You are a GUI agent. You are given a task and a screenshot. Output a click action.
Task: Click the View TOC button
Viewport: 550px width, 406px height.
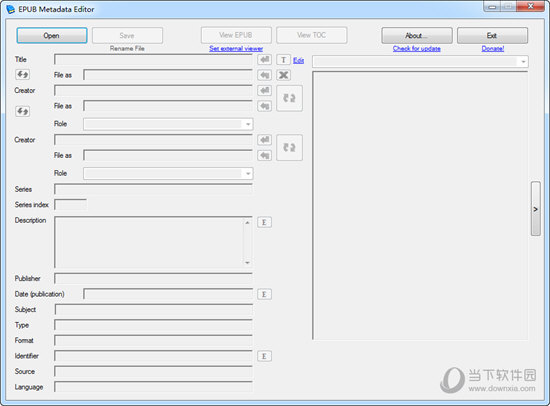point(312,35)
